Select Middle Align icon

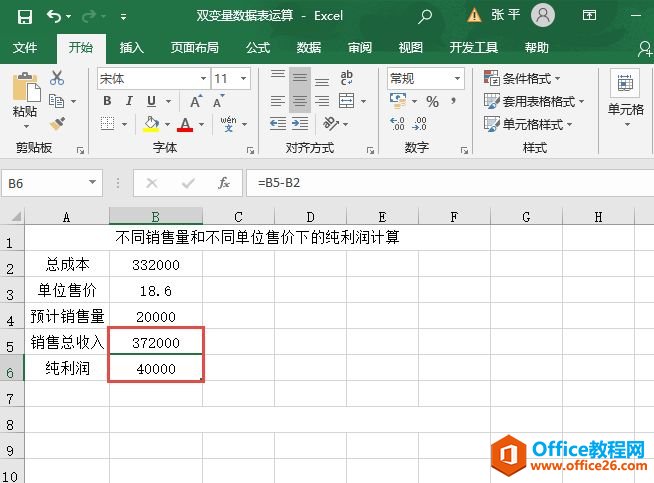299,78
